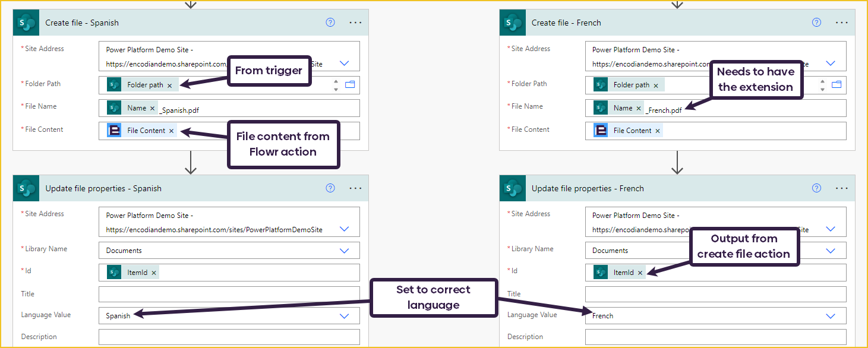
Task: Open ellipsis menu of Create file - French
Action: [x=842, y=23]
